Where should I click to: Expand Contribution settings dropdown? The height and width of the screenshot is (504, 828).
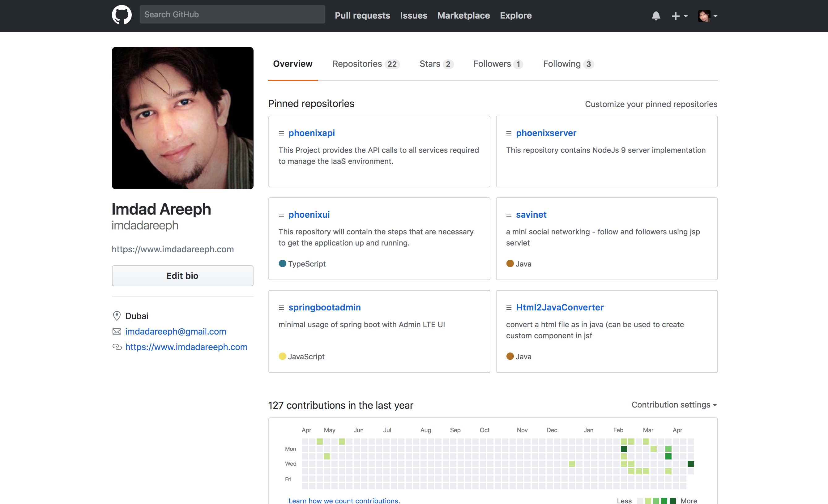point(674,405)
